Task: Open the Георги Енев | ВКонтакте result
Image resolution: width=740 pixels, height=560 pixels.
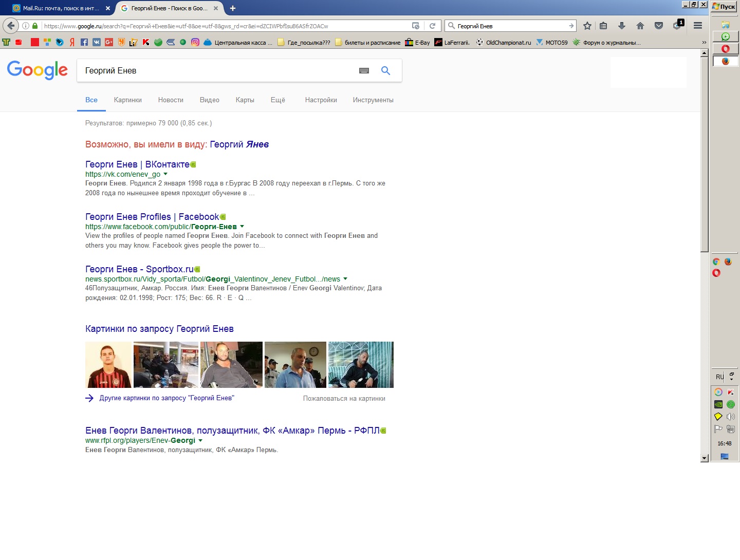Action: (137, 164)
